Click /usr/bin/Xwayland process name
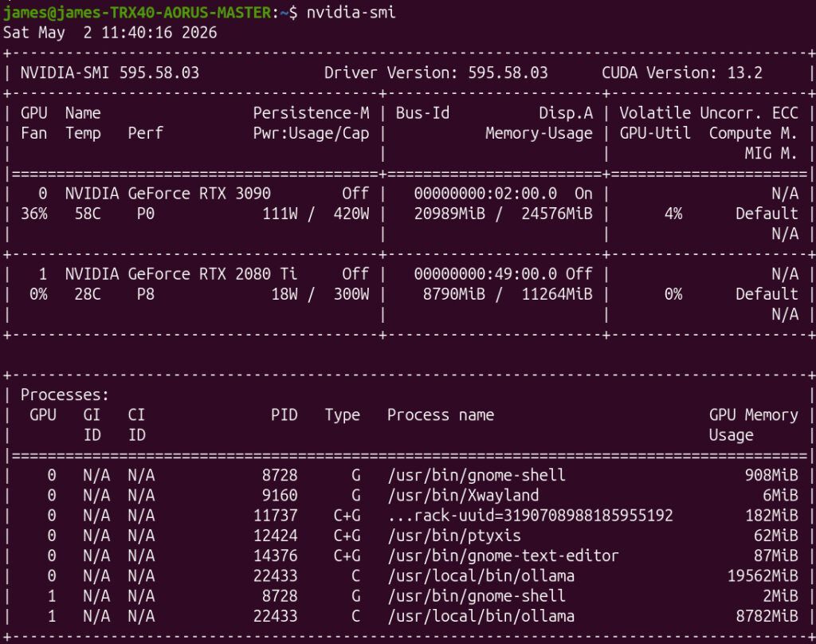Viewport: 816px width, 644px height. (x=463, y=496)
